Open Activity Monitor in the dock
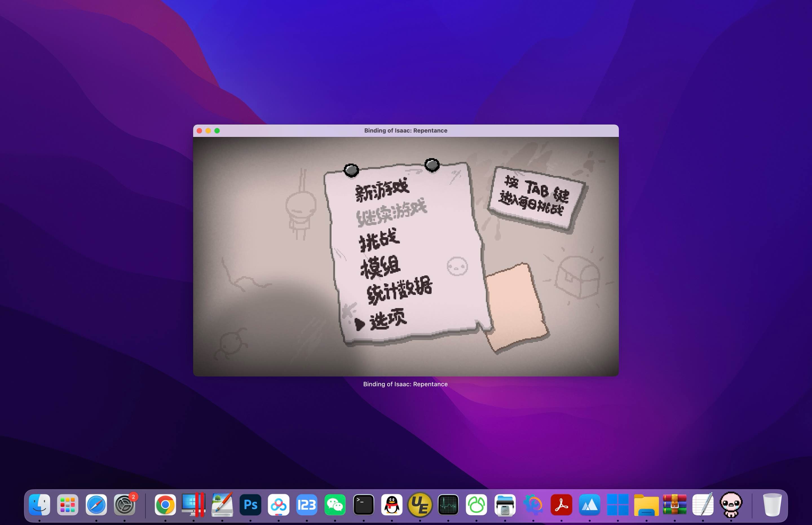 tap(448, 504)
